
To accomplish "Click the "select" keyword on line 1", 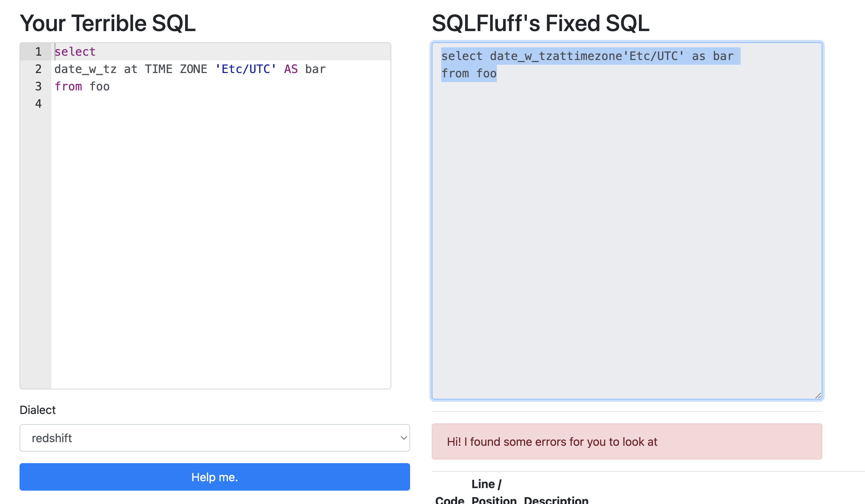I will 74,51.
